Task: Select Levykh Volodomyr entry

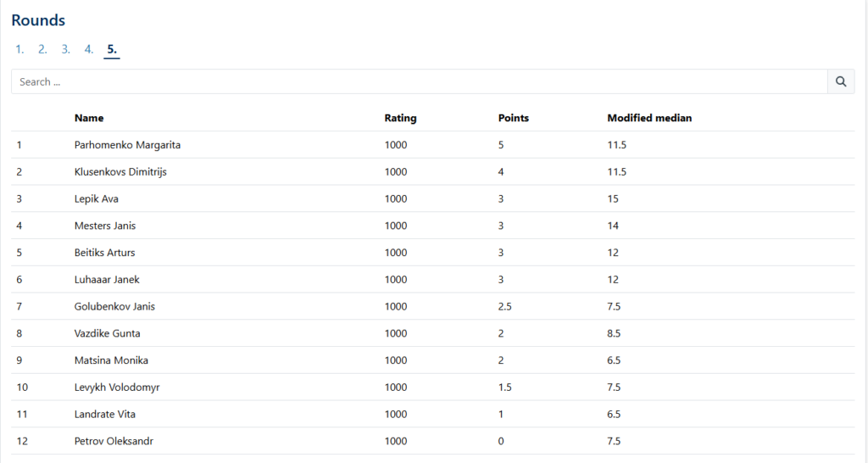Action: click(117, 388)
